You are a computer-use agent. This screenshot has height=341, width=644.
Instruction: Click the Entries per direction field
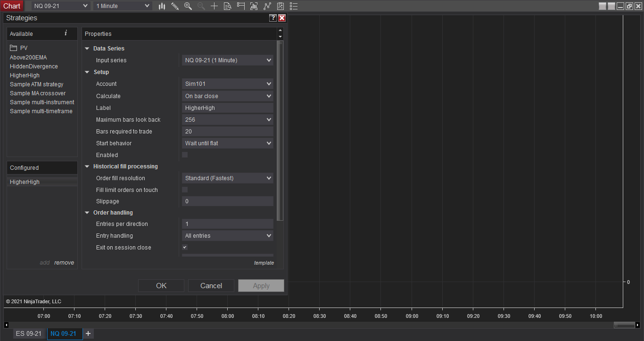click(x=228, y=224)
